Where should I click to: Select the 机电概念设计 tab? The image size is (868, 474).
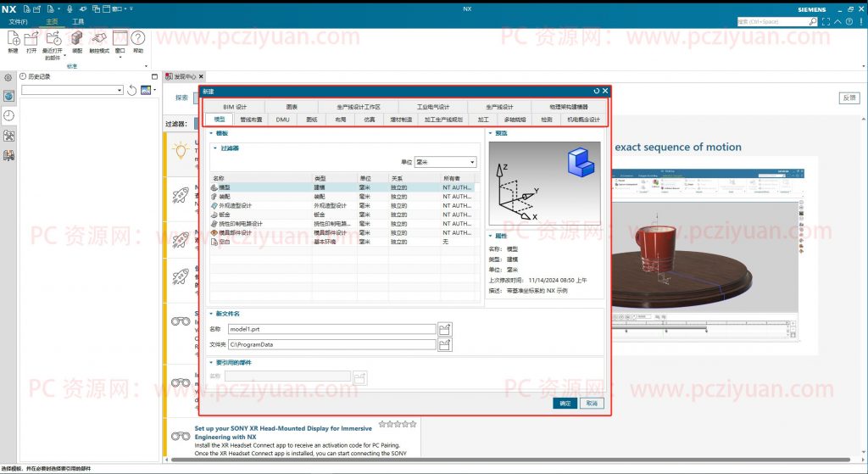[583, 120]
